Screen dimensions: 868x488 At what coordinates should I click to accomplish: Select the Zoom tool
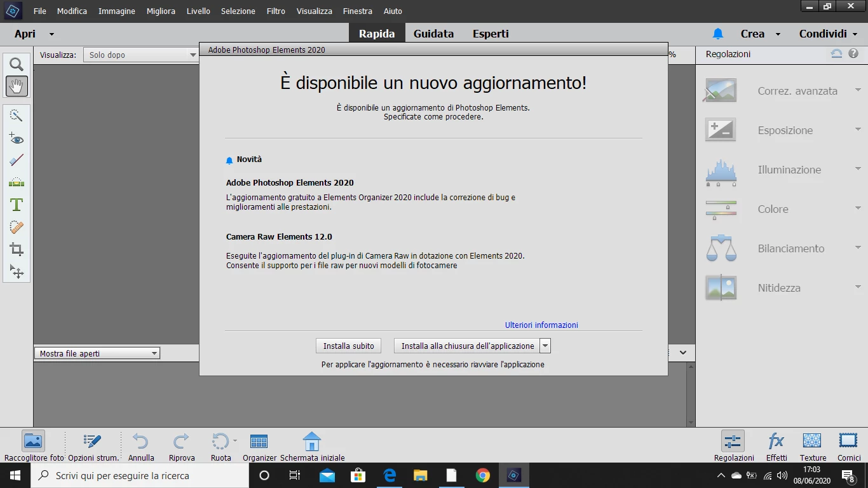(17, 64)
